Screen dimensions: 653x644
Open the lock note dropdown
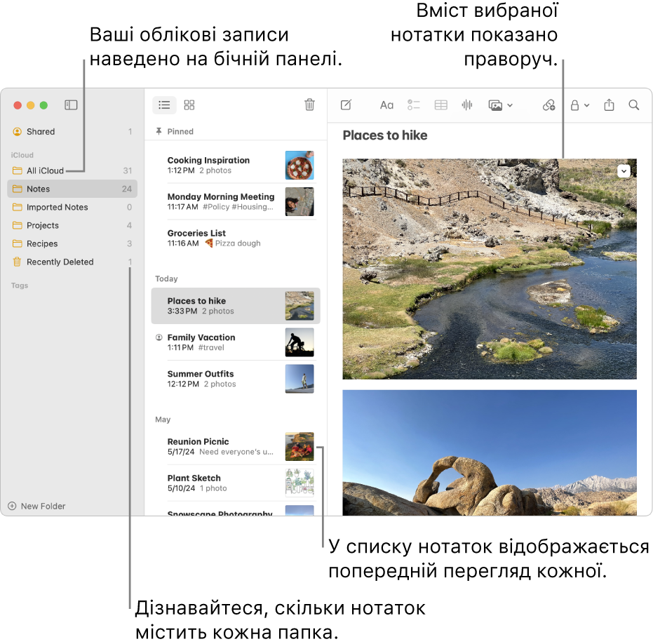tap(579, 105)
